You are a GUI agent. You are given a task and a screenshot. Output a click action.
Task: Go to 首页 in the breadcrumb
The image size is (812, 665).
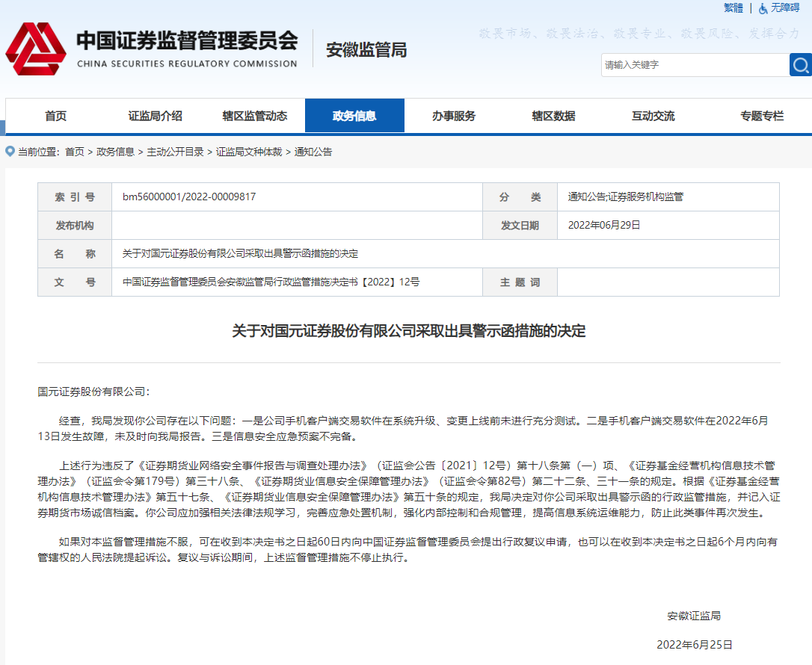tap(75, 152)
